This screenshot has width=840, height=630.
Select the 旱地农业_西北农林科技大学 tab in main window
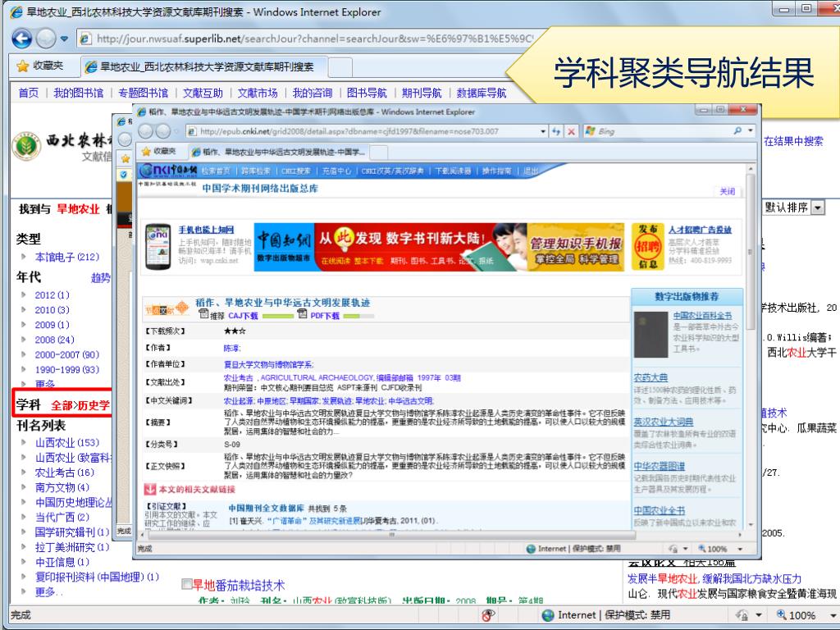tap(204, 67)
